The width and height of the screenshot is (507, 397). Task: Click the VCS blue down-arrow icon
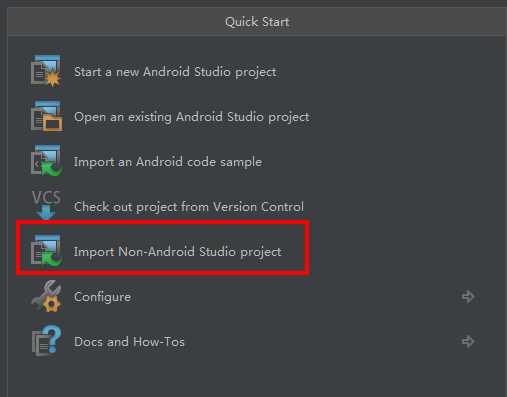pyautogui.click(x=46, y=205)
